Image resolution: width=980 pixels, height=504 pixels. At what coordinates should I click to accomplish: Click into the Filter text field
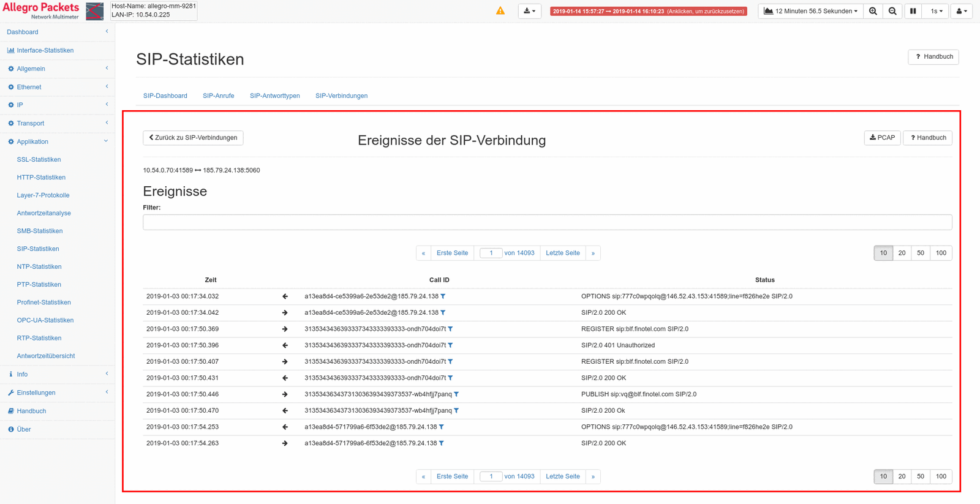pyautogui.click(x=547, y=222)
